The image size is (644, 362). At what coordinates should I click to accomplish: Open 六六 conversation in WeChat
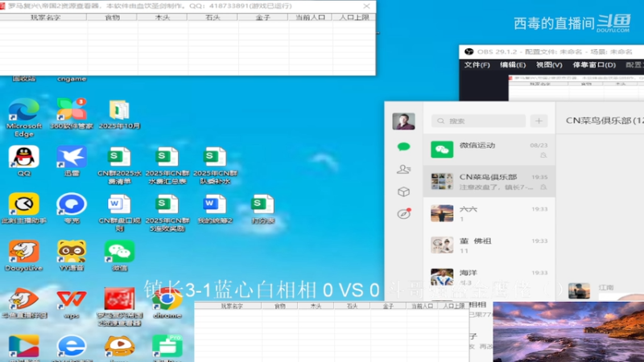489,213
